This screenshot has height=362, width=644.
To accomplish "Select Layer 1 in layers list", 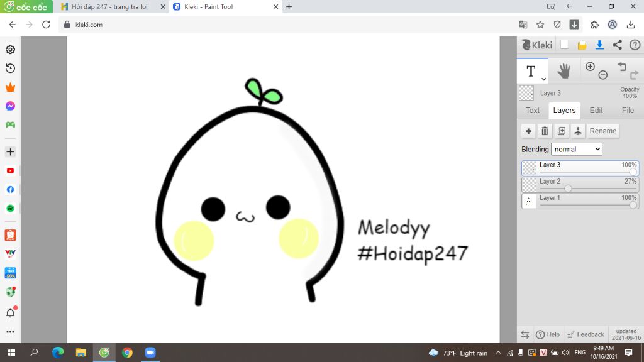I will [580, 201].
